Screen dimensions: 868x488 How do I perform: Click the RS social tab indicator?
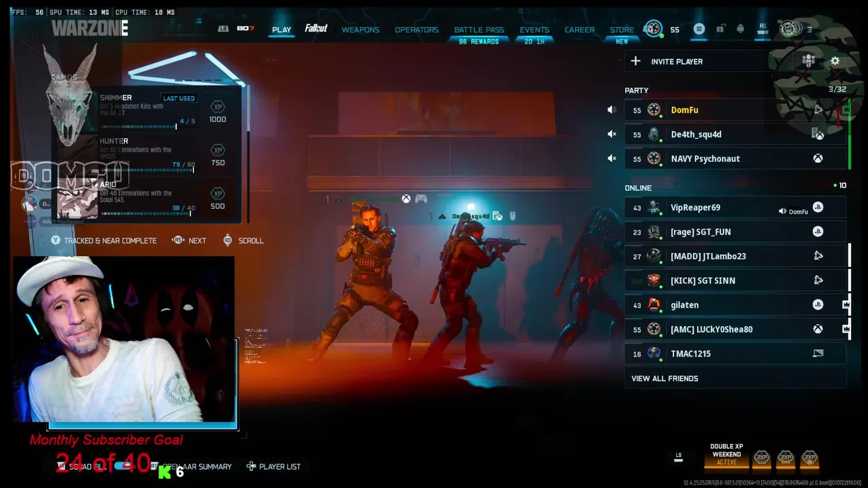click(x=763, y=27)
